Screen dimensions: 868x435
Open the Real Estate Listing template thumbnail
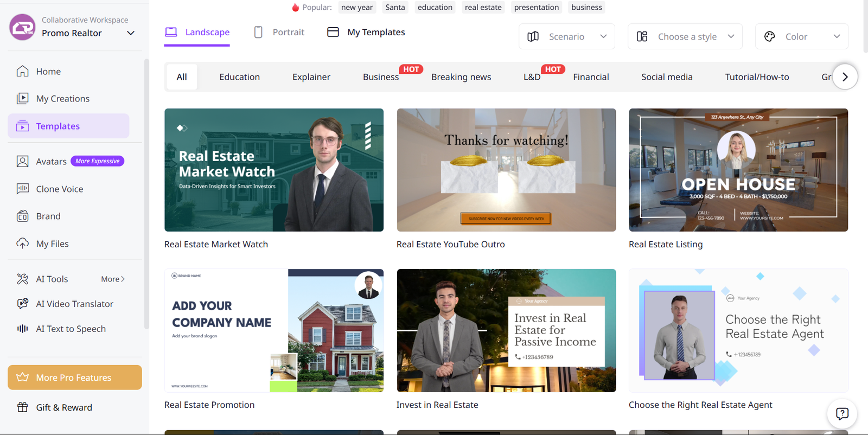click(738, 170)
